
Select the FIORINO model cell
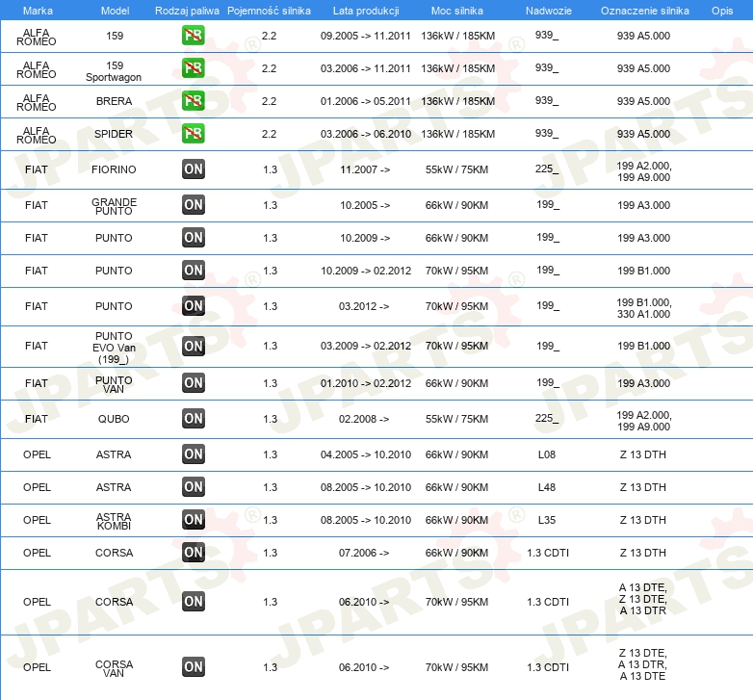(x=114, y=169)
